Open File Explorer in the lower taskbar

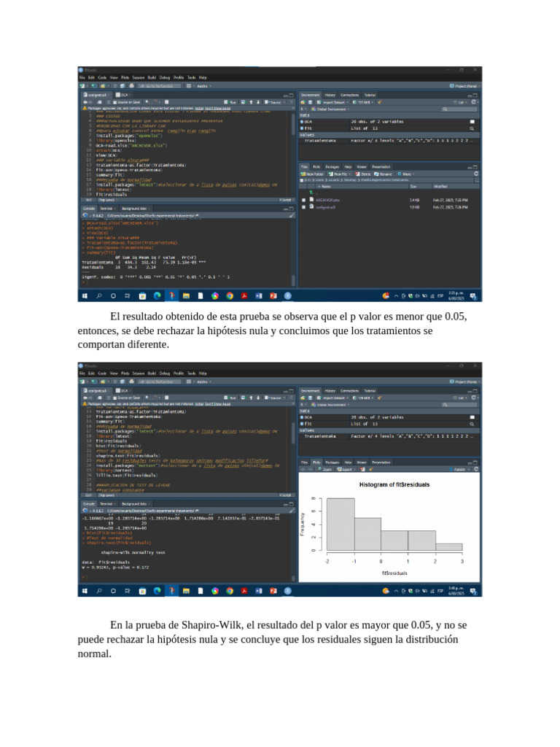click(x=186, y=591)
